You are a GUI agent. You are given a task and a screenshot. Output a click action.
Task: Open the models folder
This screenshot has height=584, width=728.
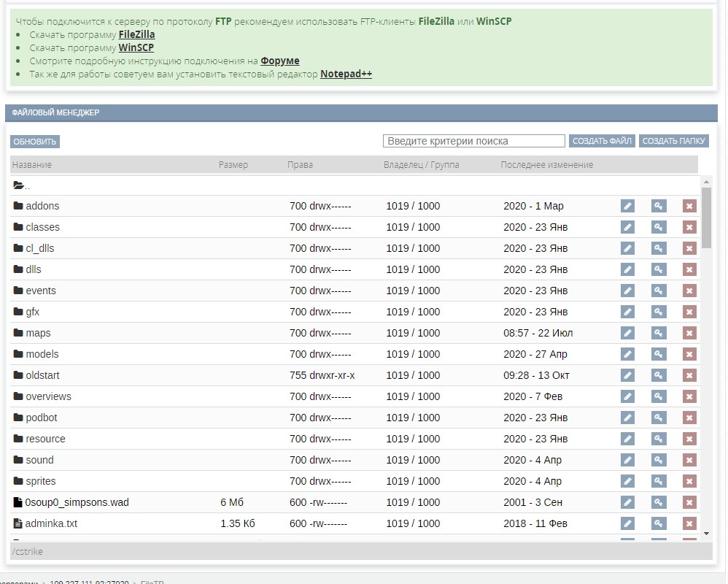(42, 354)
